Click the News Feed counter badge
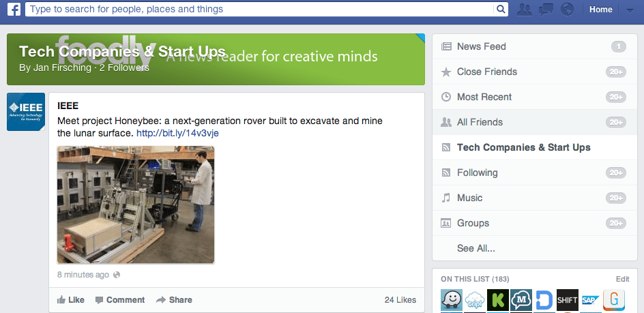Screen dimensions: 644x313 (x=619, y=47)
